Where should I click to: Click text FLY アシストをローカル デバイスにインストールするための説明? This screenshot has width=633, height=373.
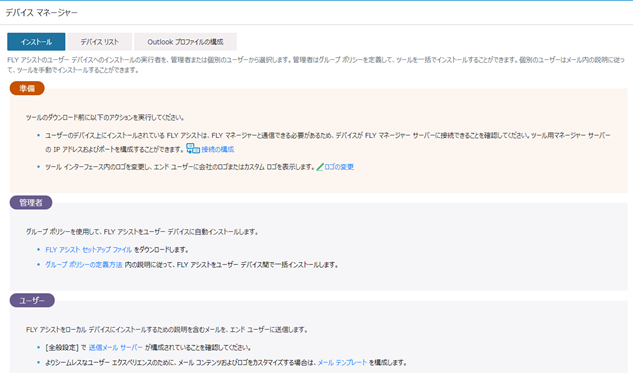(166, 330)
